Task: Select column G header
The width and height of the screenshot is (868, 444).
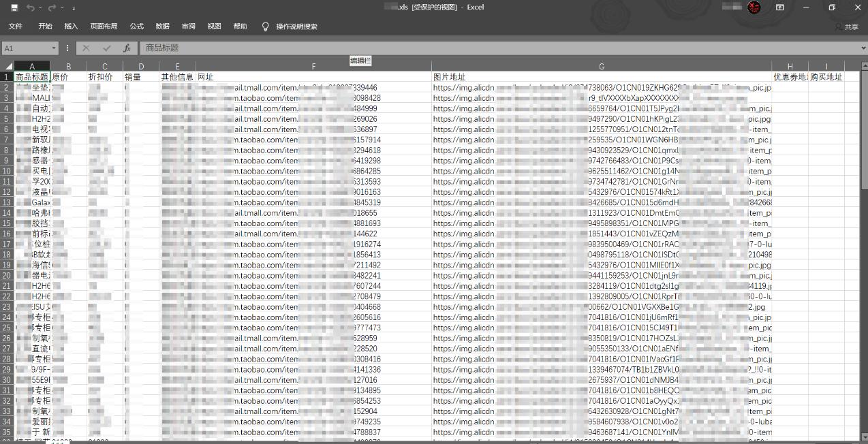Action: (602, 66)
